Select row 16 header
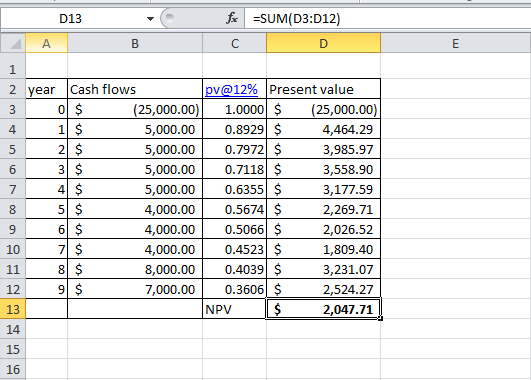The width and height of the screenshot is (531, 380). 13,369
